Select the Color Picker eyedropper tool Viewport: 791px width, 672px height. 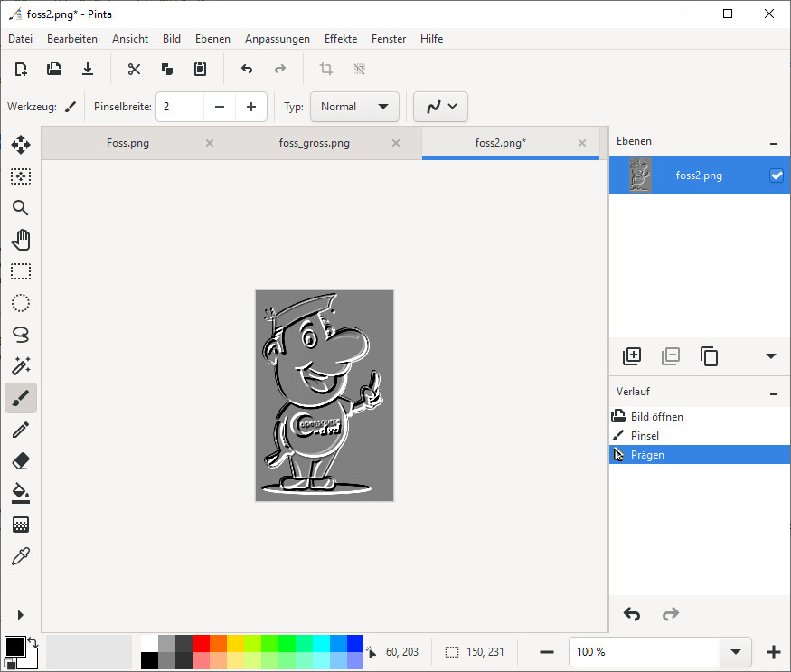21,556
